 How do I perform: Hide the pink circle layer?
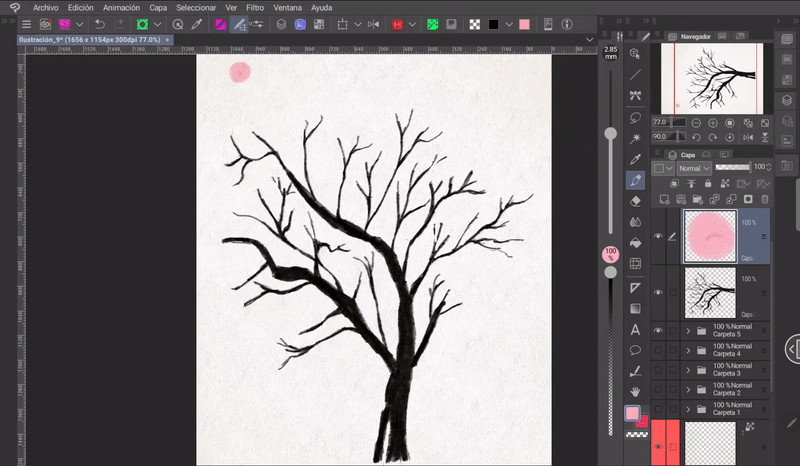click(x=658, y=236)
